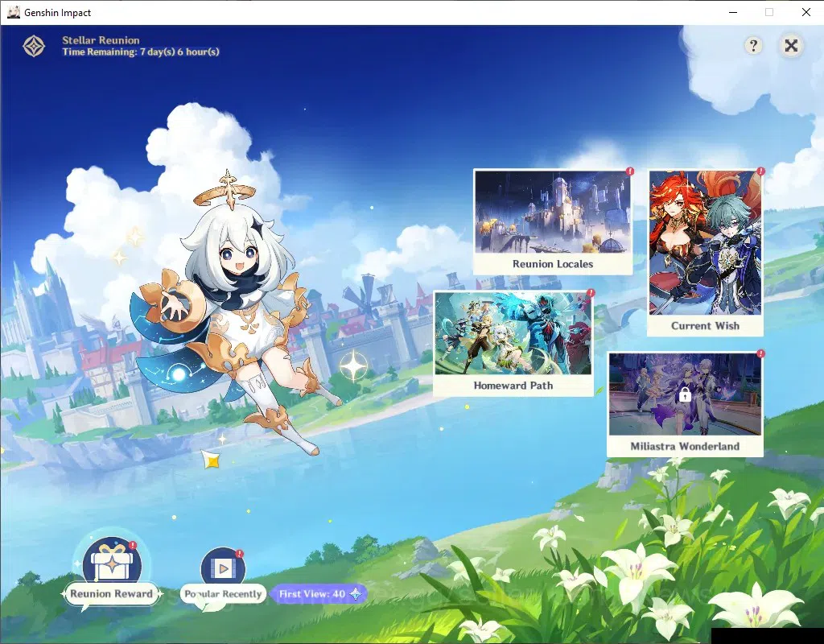Image resolution: width=824 pixels, height=644 pixels.
Task: Click the Time Remaining countdown text
Action: pos(141,52)
